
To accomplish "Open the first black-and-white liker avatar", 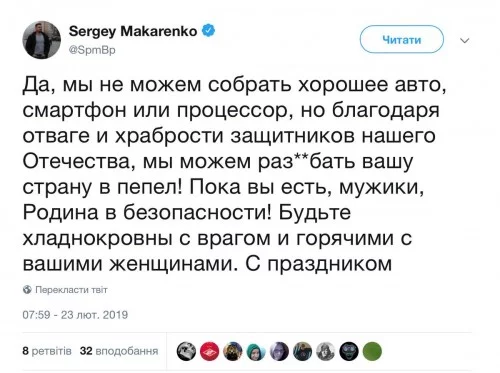I will coord(186,351).
